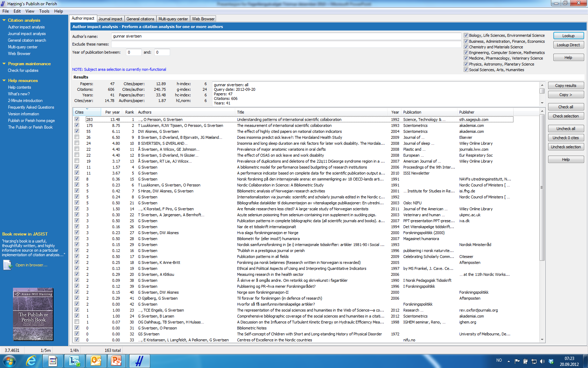
Task: Open the generic window app taskbar icon
Action: click(53, 361)
